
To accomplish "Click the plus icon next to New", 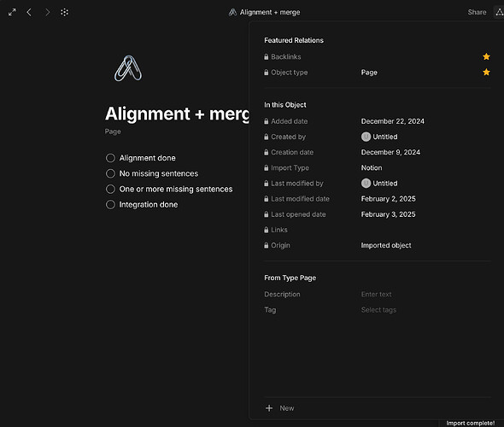I will click(269, 408).
